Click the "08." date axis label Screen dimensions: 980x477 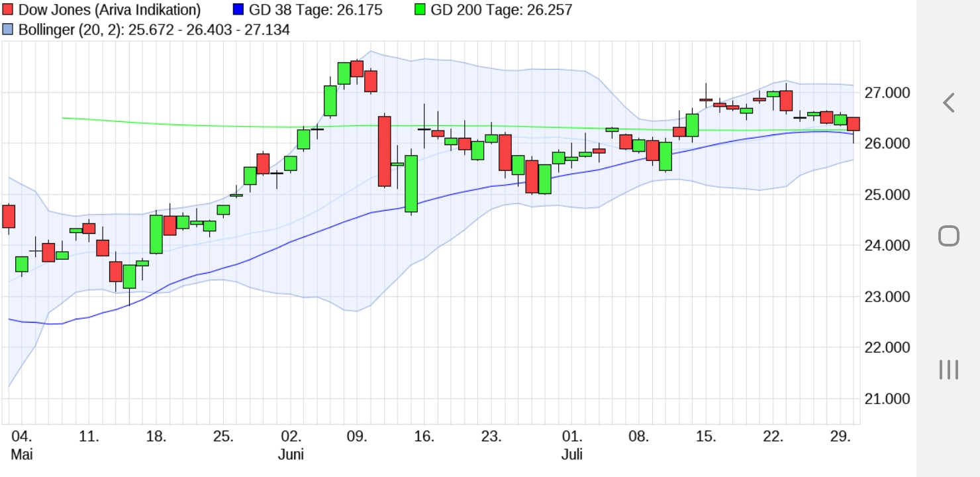point(638,437)
